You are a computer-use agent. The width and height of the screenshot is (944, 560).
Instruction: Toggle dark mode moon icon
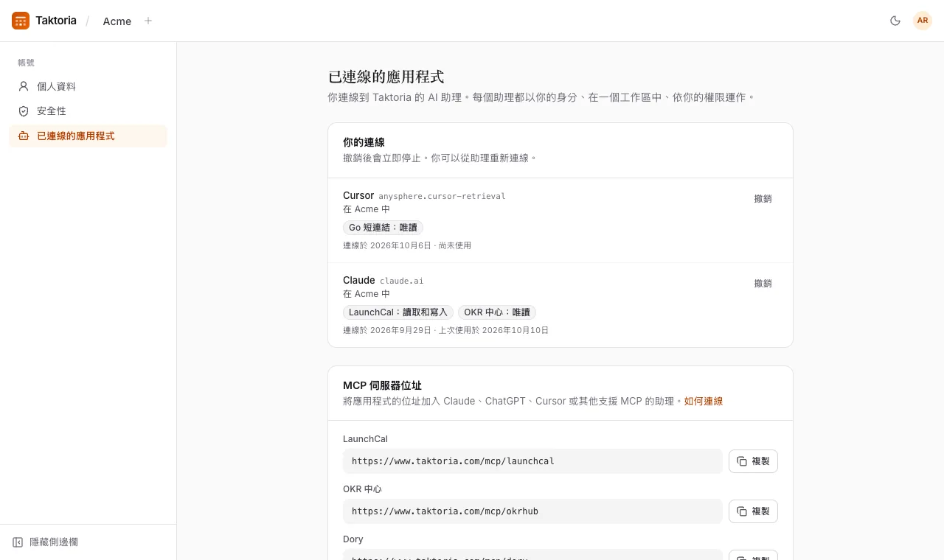point(895,21)
